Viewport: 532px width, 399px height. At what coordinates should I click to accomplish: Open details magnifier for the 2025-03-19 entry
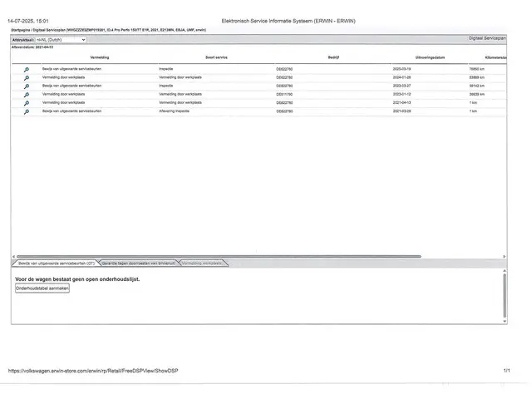(27, 70)
